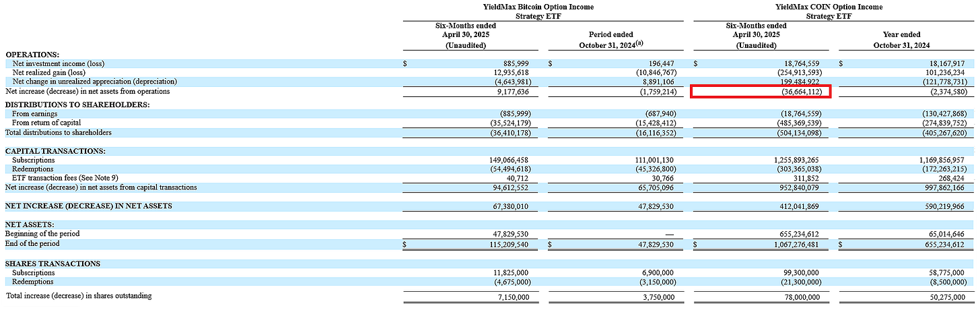Select the value 997,862,166
The height and width of the screenshot is (310, 980).
click(946, 187)
